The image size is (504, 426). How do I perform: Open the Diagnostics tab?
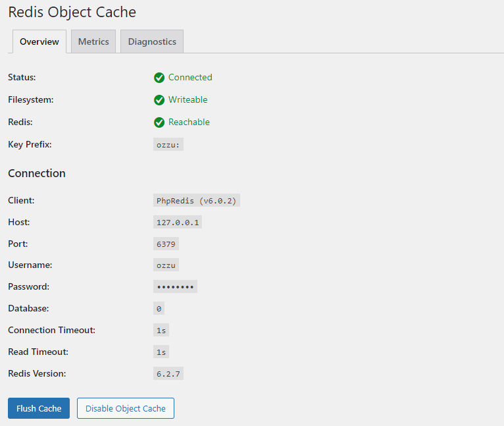[x=152, y=41]
